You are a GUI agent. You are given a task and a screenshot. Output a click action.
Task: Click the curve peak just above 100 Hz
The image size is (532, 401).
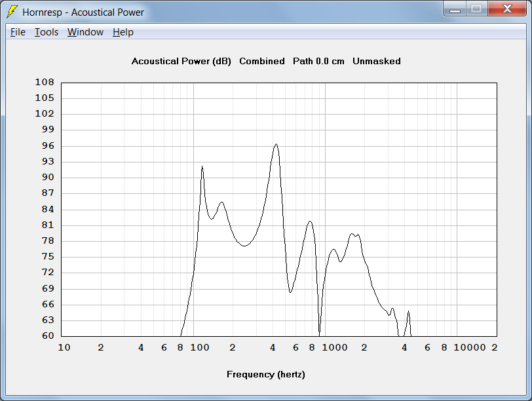tap(202, 166)
